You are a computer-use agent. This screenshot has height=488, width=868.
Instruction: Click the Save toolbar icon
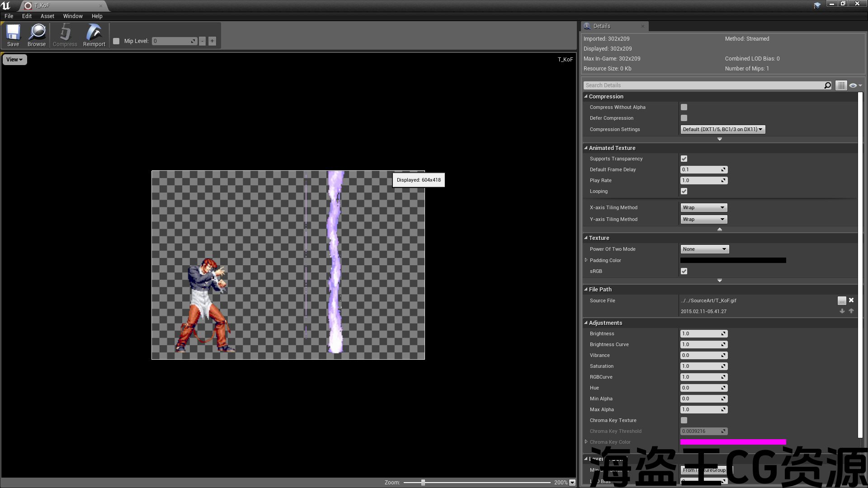tap(13, 35)
